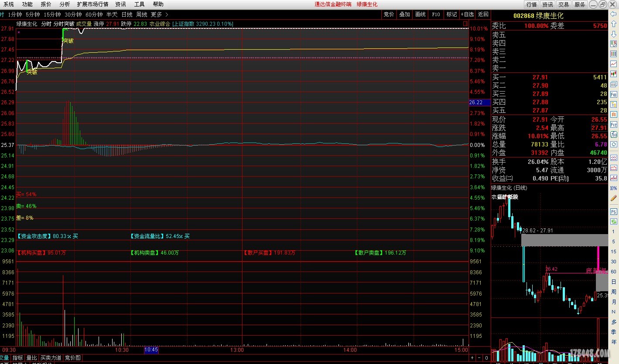This screenshot has width=619, height=364.
Task: Click the circle tool sidebar icon
Action: click(613, 144)
